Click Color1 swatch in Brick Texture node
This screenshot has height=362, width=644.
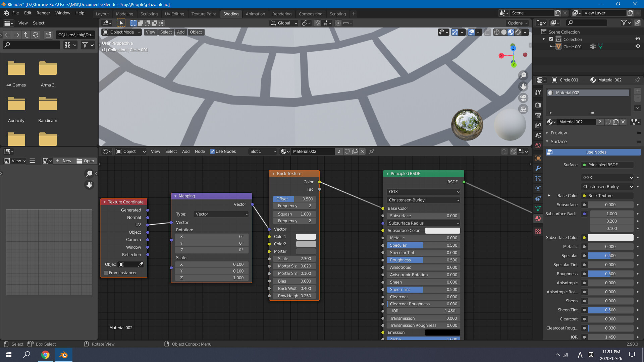(x=306, y=237)
